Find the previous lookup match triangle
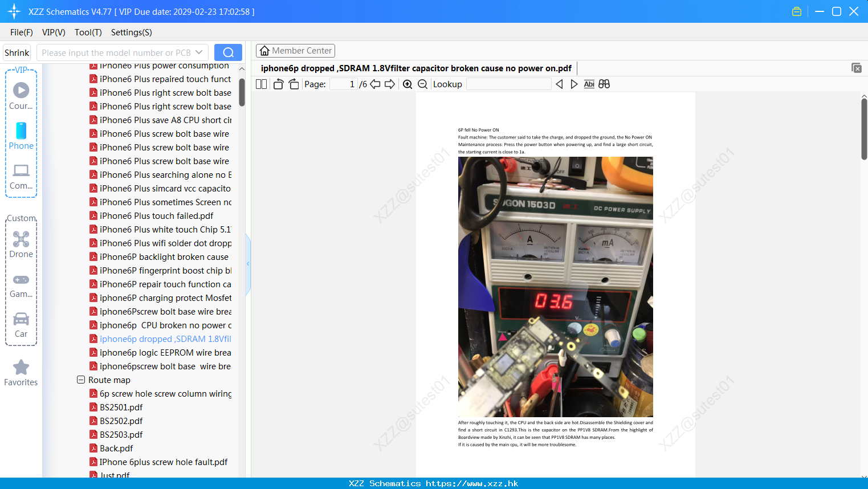The width and height of the screenshot is (868, 489). click(559, 84)
